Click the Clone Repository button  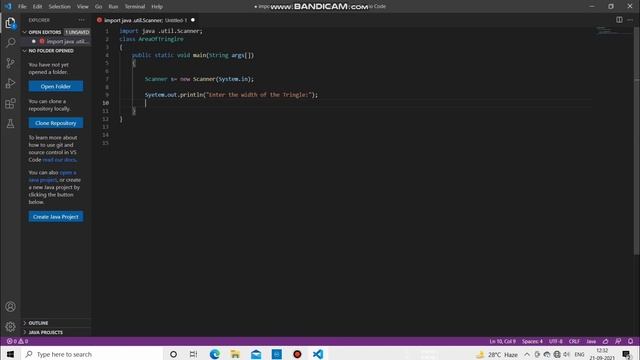click(x=56, y=123)
